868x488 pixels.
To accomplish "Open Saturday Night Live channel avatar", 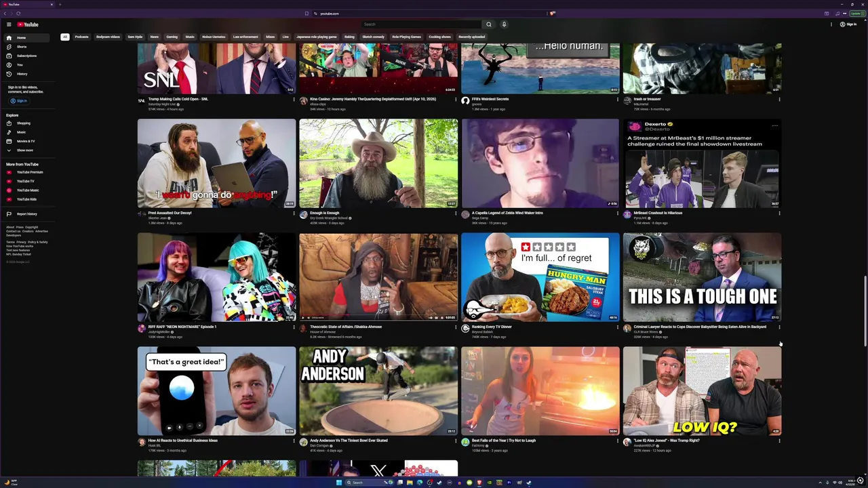I will point(142,100).
